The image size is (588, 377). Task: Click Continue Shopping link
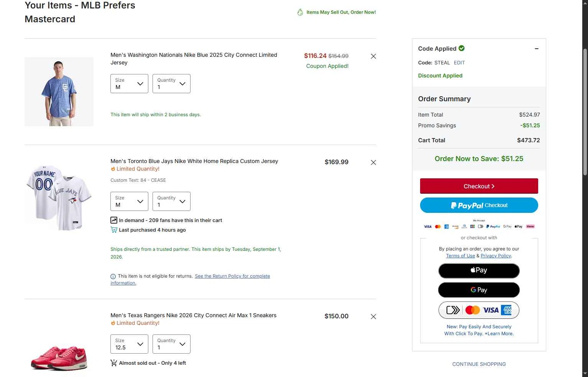(x=479, y=364)
